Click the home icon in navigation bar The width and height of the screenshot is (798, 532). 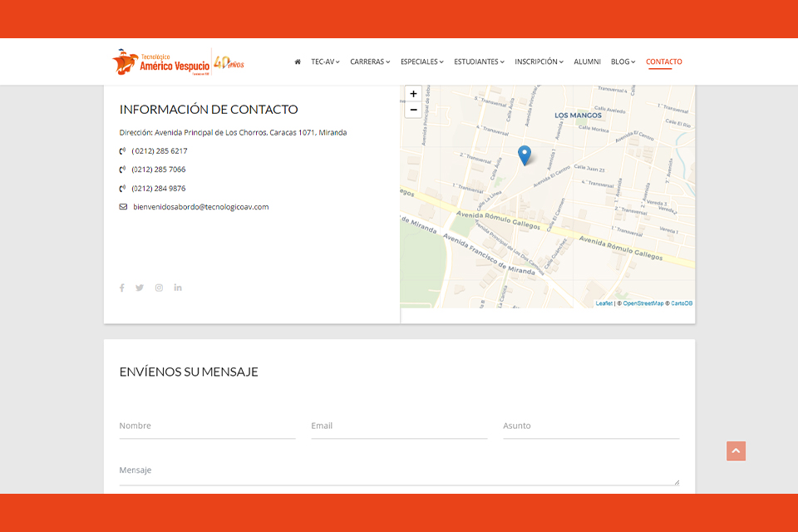click(x=298, y=62)
